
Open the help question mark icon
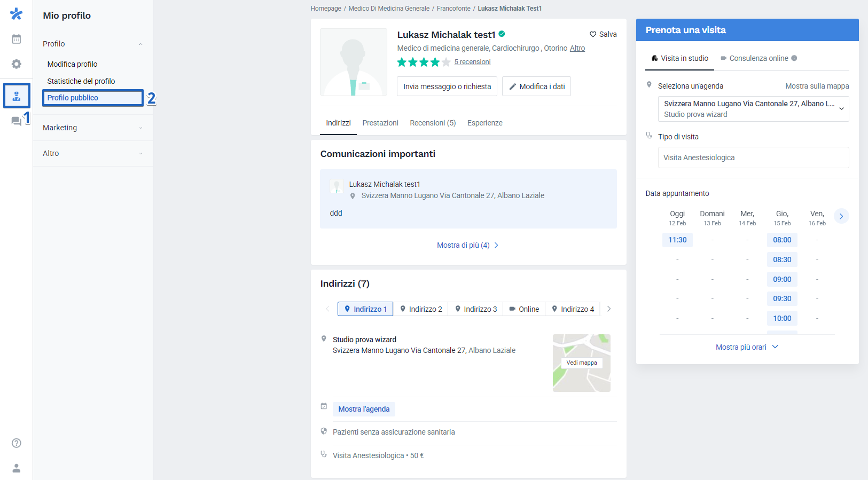17,443
